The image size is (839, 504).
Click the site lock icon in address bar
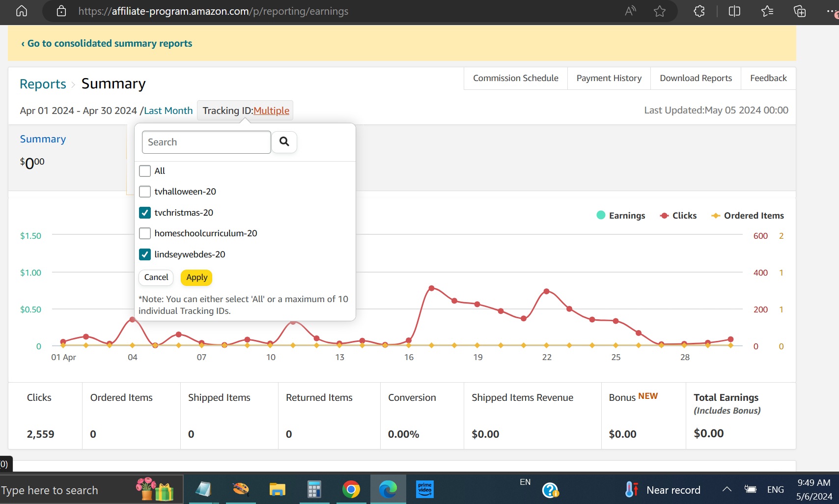61,11
